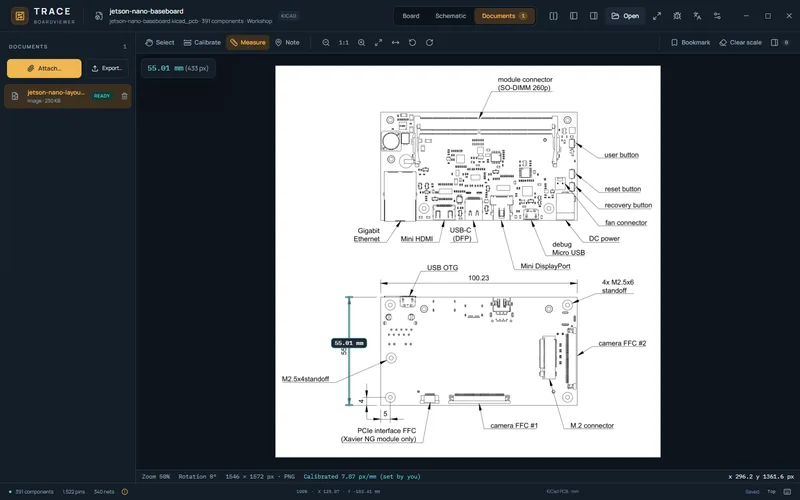
Task: Choose the Note pin tool
Action: pos(287,42)
